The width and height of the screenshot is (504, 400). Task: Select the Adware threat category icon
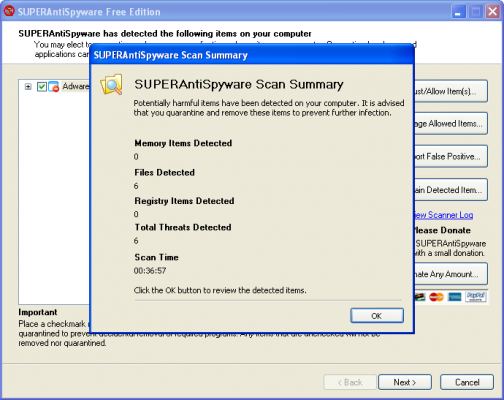coord(54,87)
